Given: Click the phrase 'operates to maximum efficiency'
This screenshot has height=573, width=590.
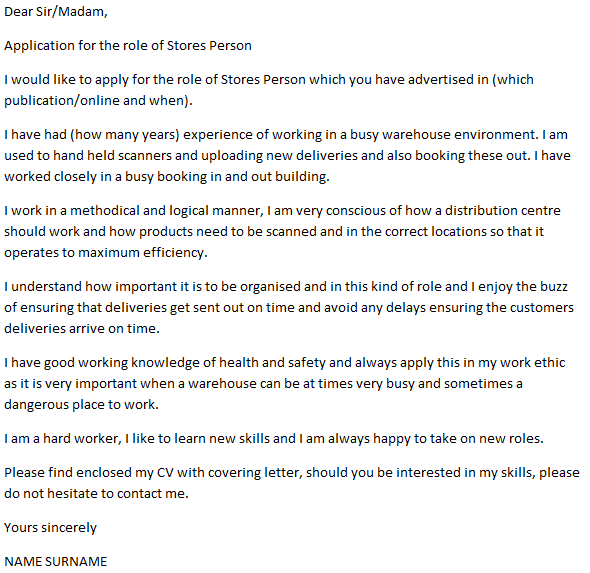Looking at the screenshot, I should tap(104, 253).
